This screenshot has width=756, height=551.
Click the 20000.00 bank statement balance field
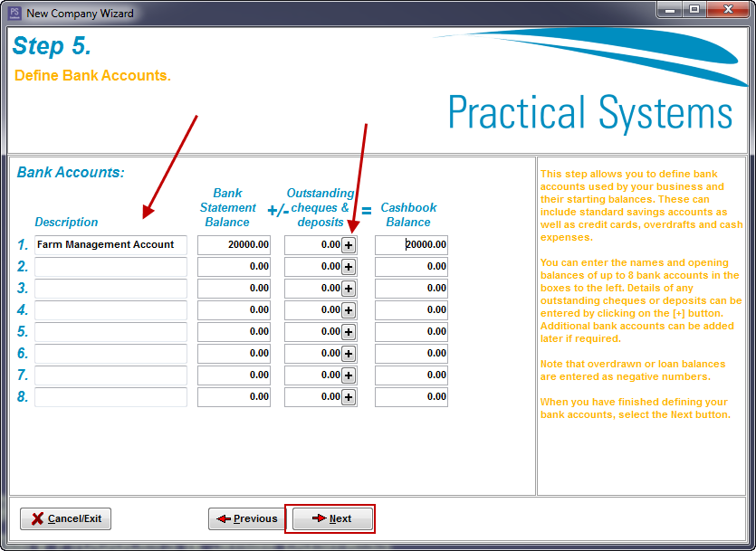pyautogui.click(x=234, y=244)
